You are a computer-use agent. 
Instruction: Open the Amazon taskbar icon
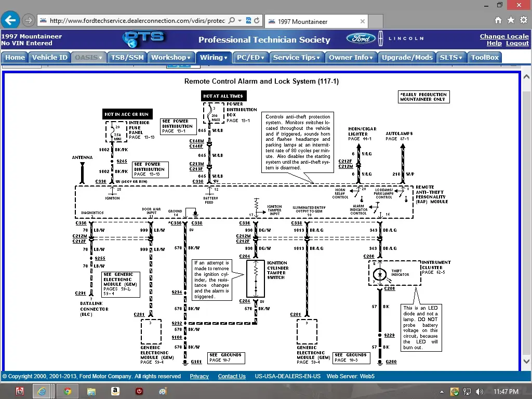[115, 391]
